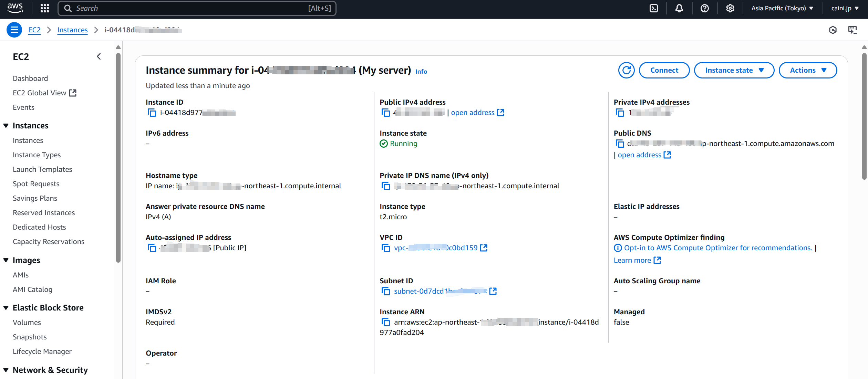The height and width of the screenshot is (379, 868).
Task: Click the Connect button
Action: 664,70
